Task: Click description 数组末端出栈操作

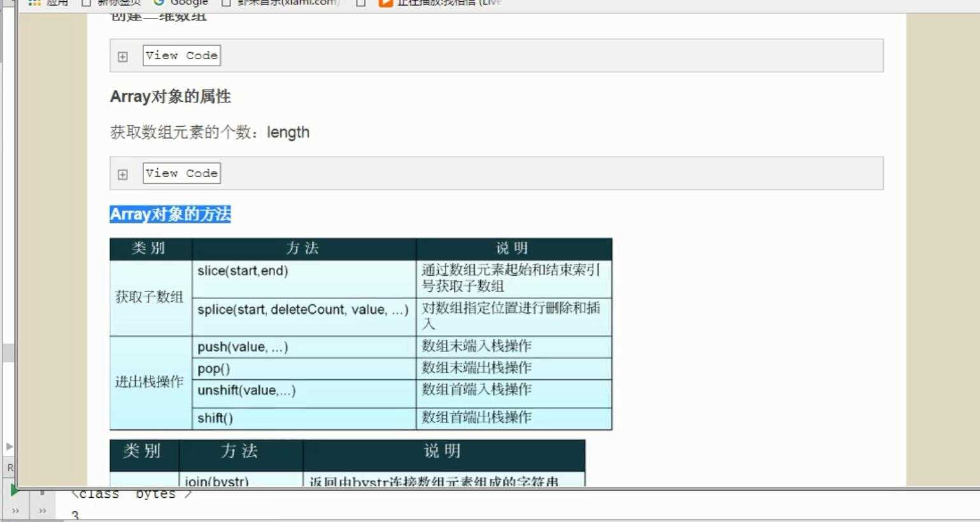Action: tap(476, 368)
